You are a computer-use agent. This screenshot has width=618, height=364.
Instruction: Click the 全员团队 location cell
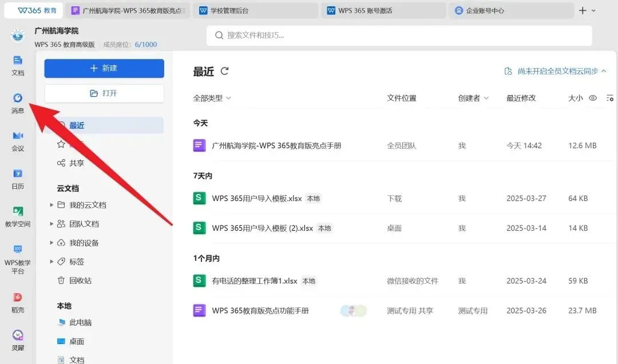401,145
